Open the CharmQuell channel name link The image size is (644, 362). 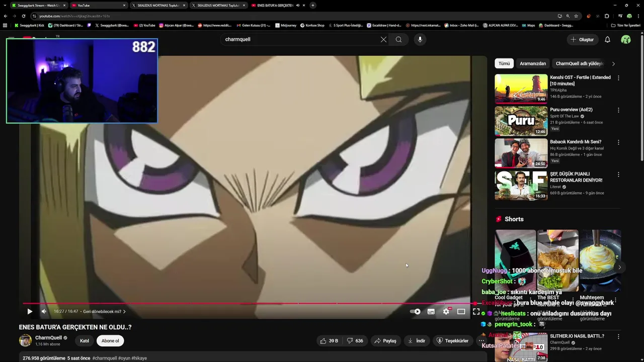[x=48, y=338]
